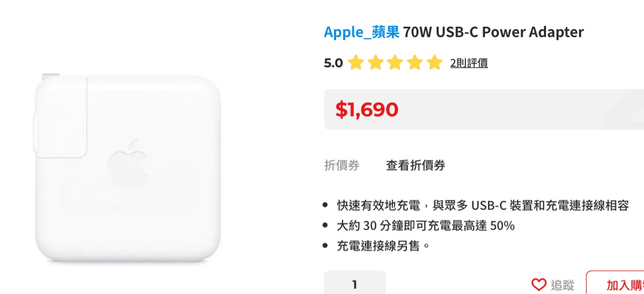Open the 2則評價 reviews link
The height and width of the screenshot is (294, 644).
click(x=469, y=63)
